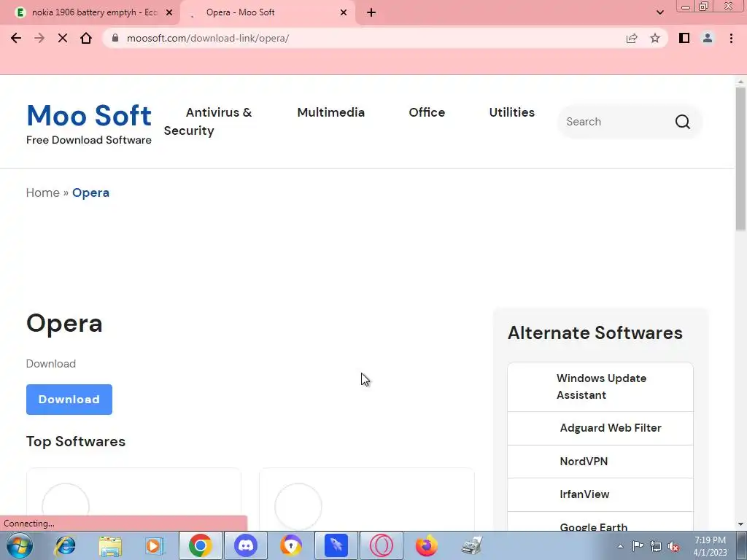The height and width of the screenshot is (560, 747).
Task: Open network status tray icon
Action: [656, 546]
